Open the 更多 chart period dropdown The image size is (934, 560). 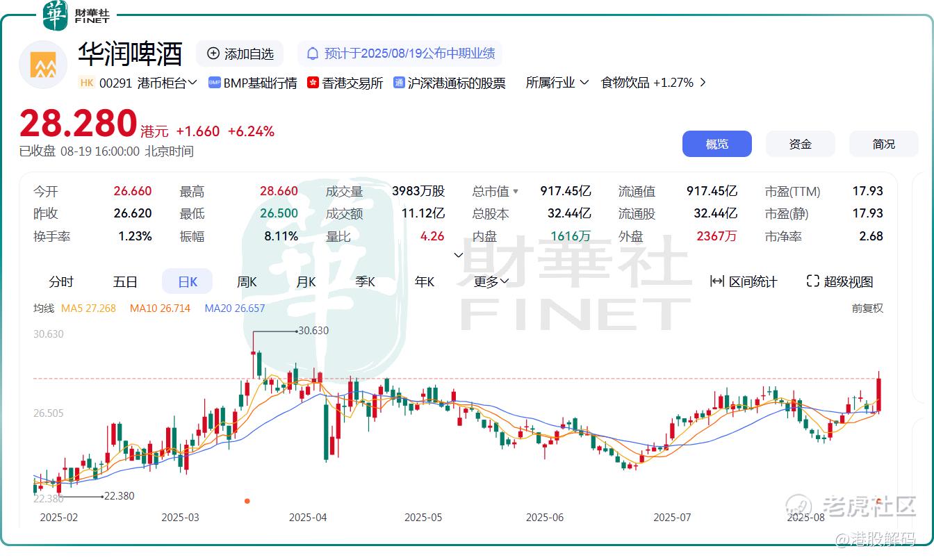(x=491, y=281)
